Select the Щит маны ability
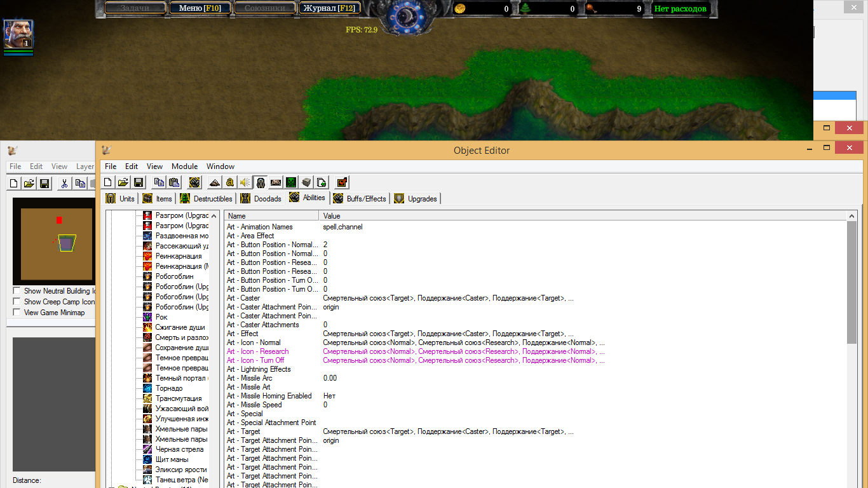This screenshot has height=488, width=868. point(172,459)
